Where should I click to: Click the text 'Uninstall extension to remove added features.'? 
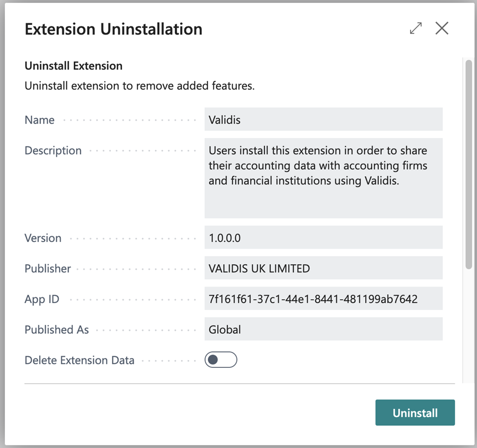(140, 86)
